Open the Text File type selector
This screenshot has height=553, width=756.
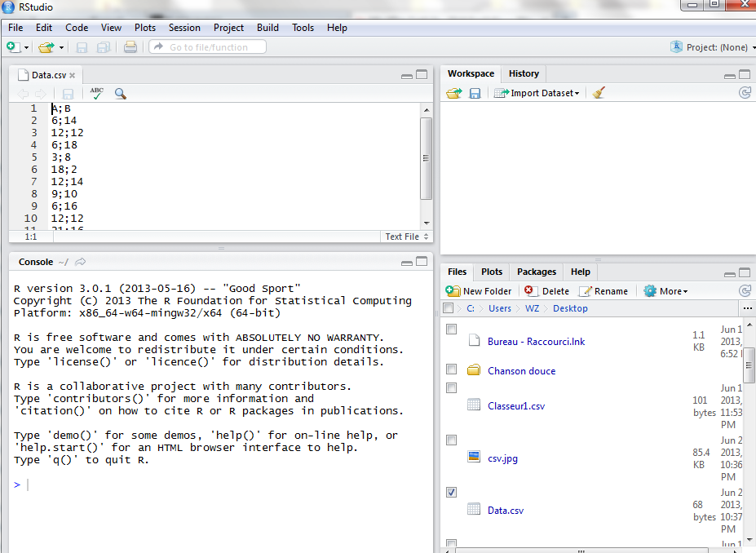(406, 237)
